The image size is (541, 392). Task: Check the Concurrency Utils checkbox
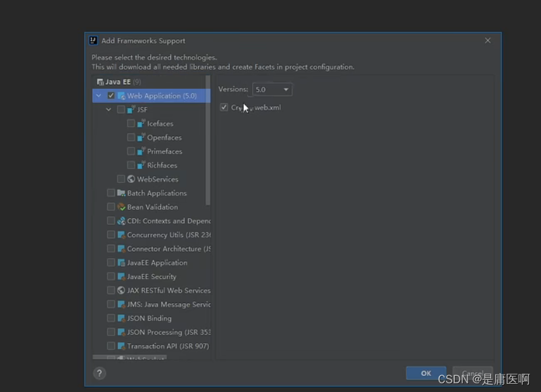pyautogui.click(x=110, y=234)
